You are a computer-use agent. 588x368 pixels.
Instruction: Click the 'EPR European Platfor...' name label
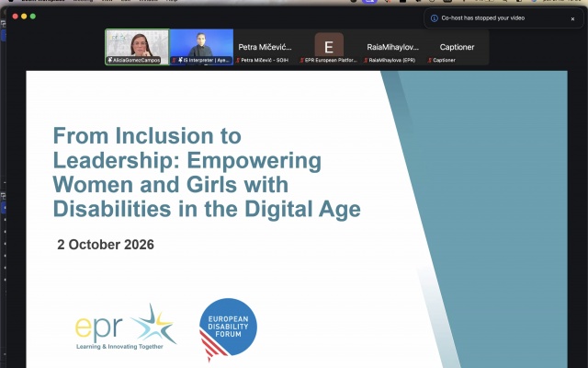point(331,60)
